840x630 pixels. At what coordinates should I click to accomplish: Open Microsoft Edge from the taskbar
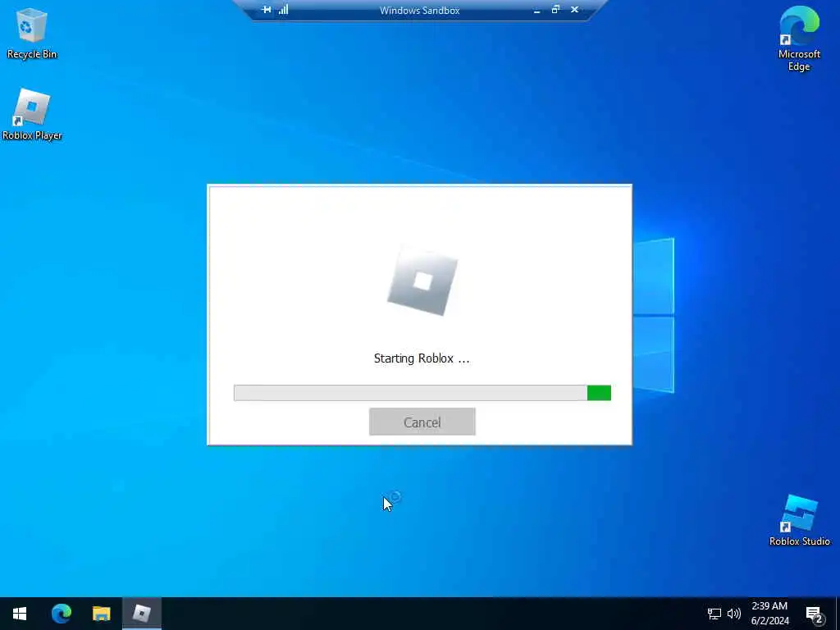pyautogui.click(x=61, y=614)
